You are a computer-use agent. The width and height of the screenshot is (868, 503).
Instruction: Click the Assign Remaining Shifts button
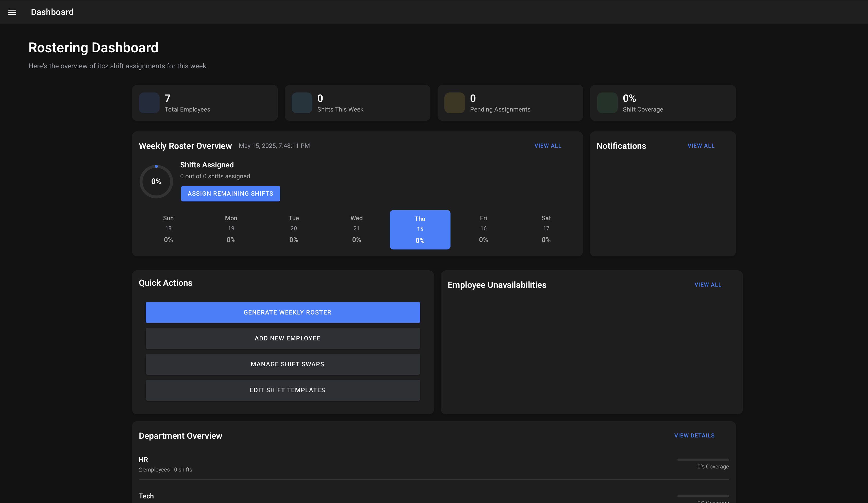230,194
